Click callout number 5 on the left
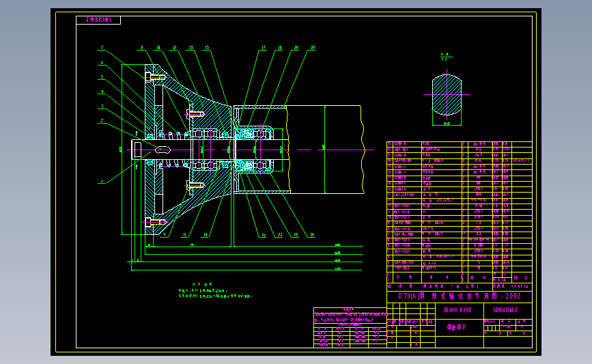The width and height of the screenshot is (592, 364). [x=102, y=77]
